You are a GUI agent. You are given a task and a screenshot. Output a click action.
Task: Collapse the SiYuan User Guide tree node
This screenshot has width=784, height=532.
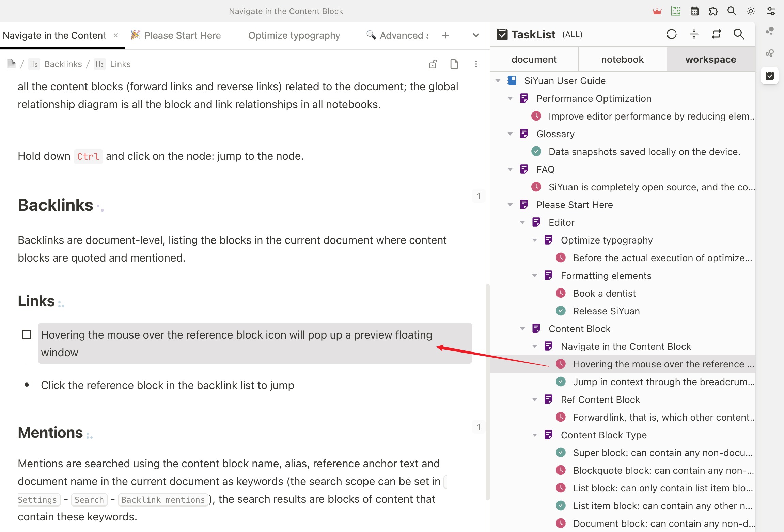[498, 81]
